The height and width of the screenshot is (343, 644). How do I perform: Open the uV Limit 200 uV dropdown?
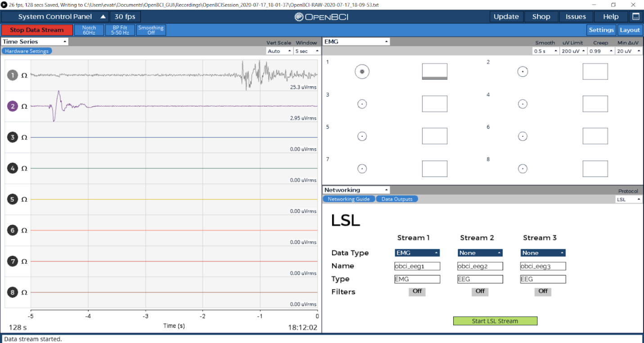point(573,51)
